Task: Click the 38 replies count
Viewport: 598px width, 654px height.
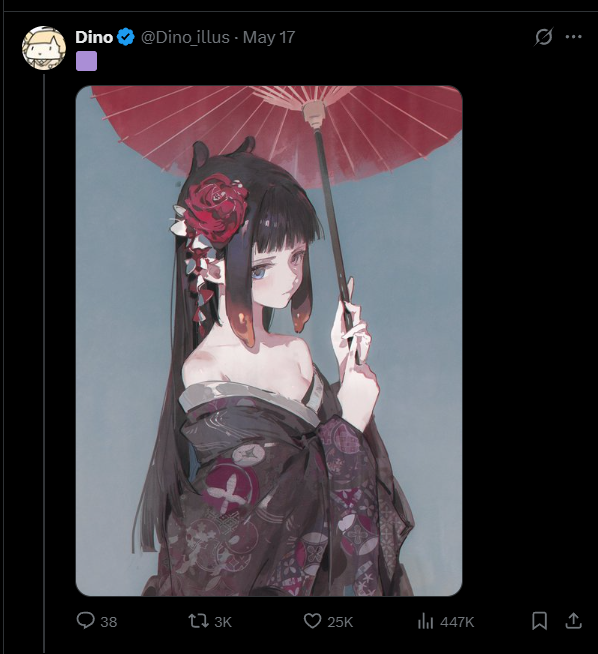Action: [108, 622]
